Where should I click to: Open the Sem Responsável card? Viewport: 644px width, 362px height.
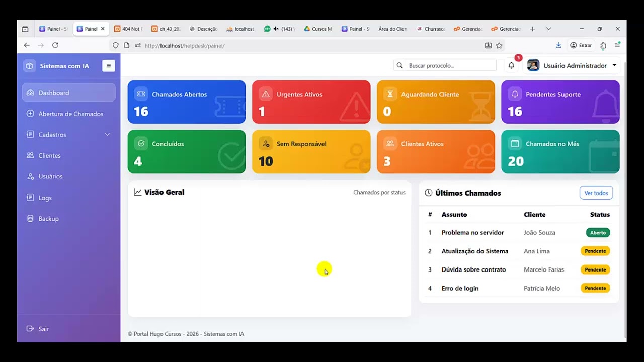[x=311, y=152]
